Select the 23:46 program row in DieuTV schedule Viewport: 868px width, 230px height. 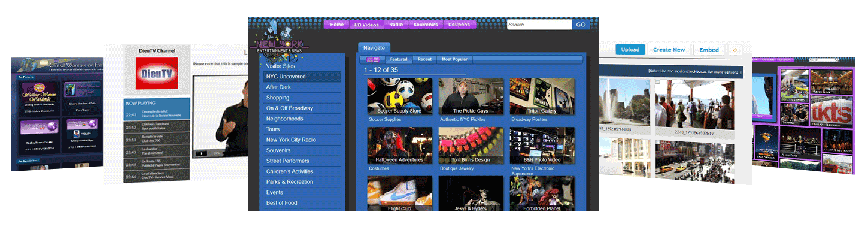point(157,175)
